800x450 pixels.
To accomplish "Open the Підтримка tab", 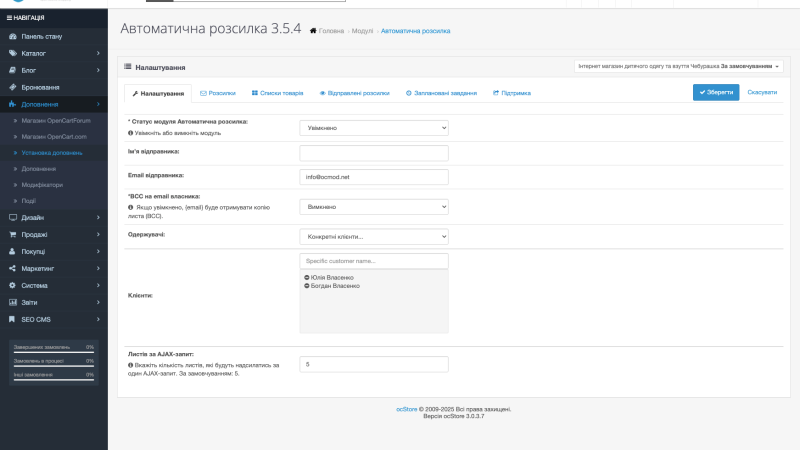I will 512,93.
